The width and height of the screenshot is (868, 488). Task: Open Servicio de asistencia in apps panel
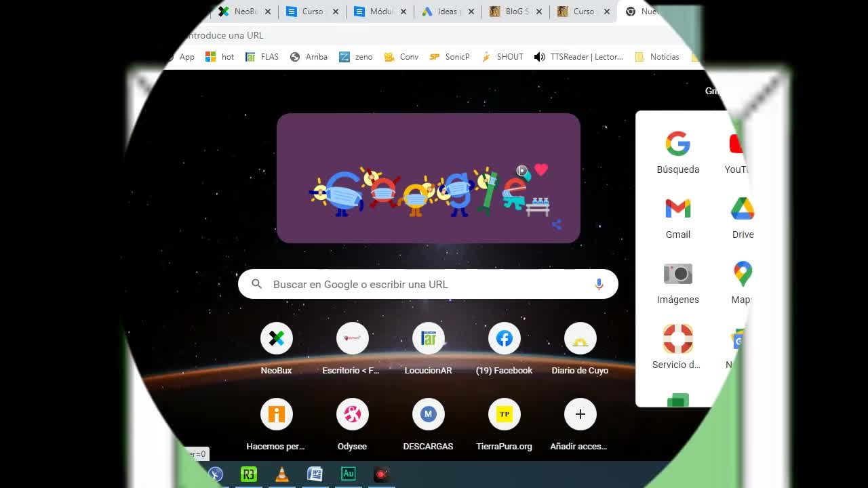coord(678,348)
